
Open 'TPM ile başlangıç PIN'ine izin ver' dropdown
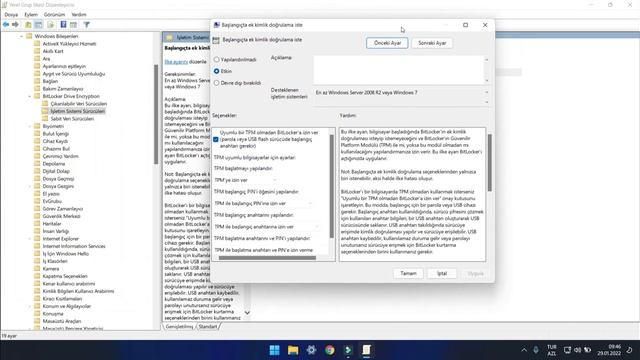(x=263, y=203)
